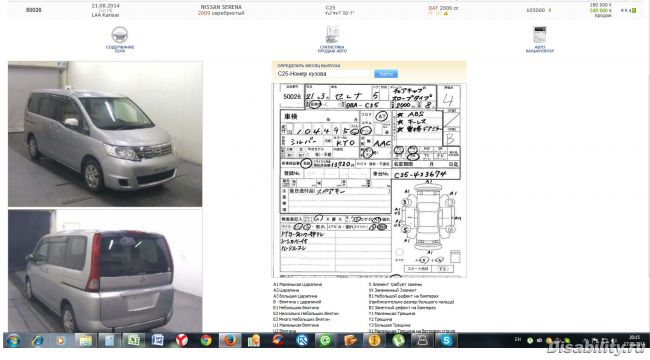Open the auction sheet image
650x360 pixels.
tap(369, 180)
